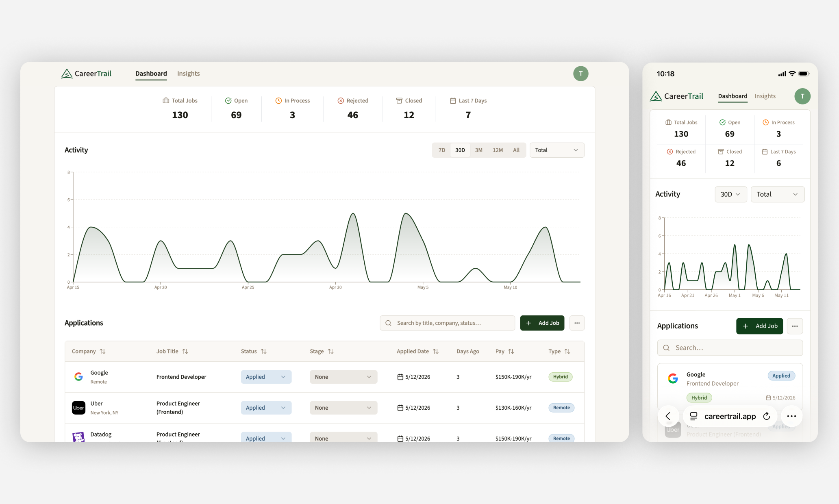Focus the mobile Search field
The image size is (839, 504).
click(730, 348)
